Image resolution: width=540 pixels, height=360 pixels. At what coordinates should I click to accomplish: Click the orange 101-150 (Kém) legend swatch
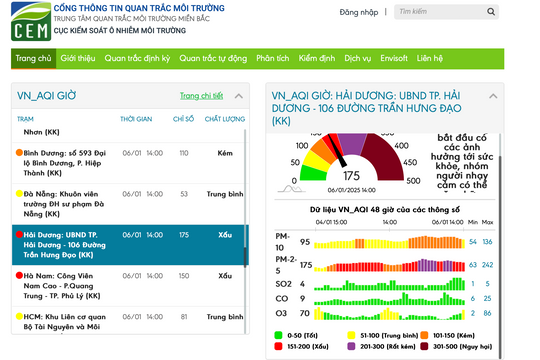coord(424,335)
